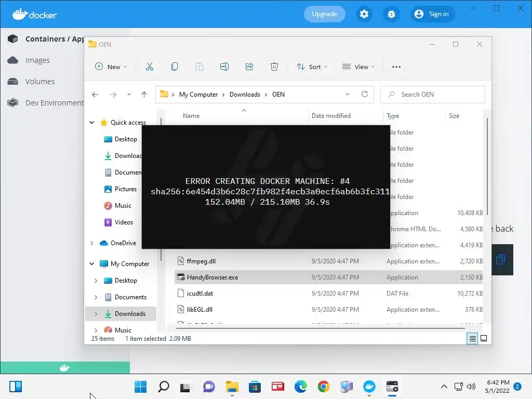Open Google Chrome from taskbar
This screenshot has height=399, width=532.
pos(323,387)
